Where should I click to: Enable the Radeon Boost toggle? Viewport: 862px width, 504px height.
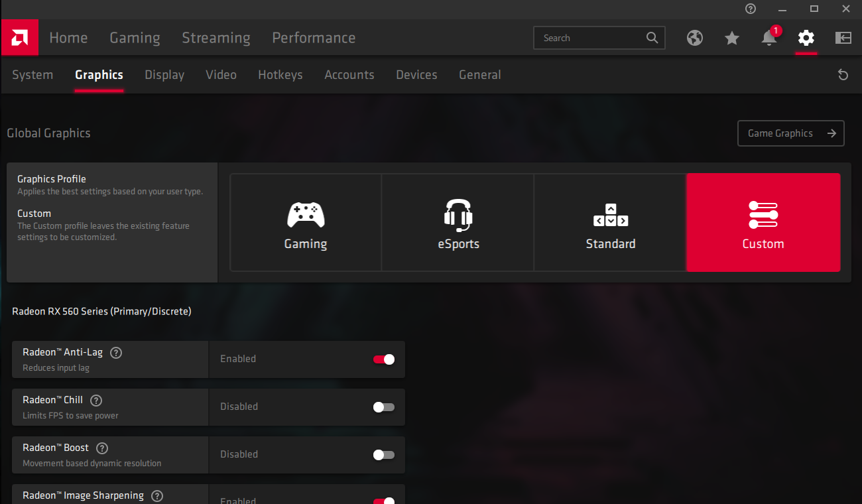pos(384,455)
